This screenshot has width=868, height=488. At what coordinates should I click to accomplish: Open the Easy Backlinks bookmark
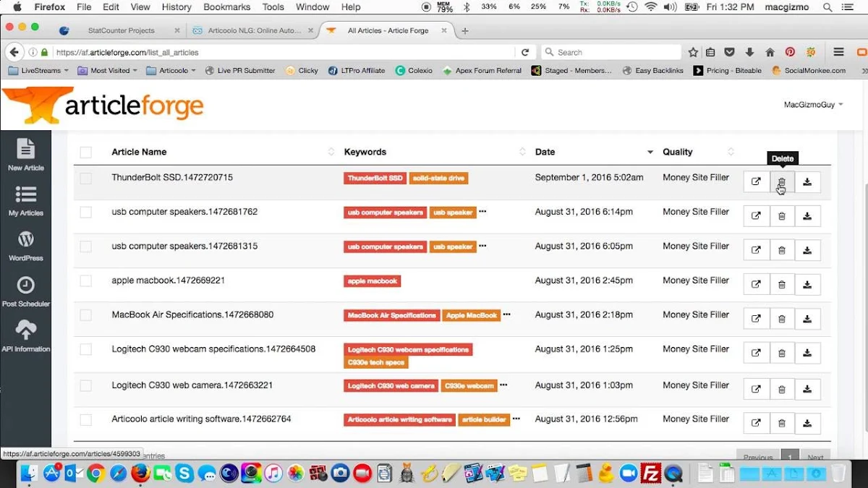652,71
